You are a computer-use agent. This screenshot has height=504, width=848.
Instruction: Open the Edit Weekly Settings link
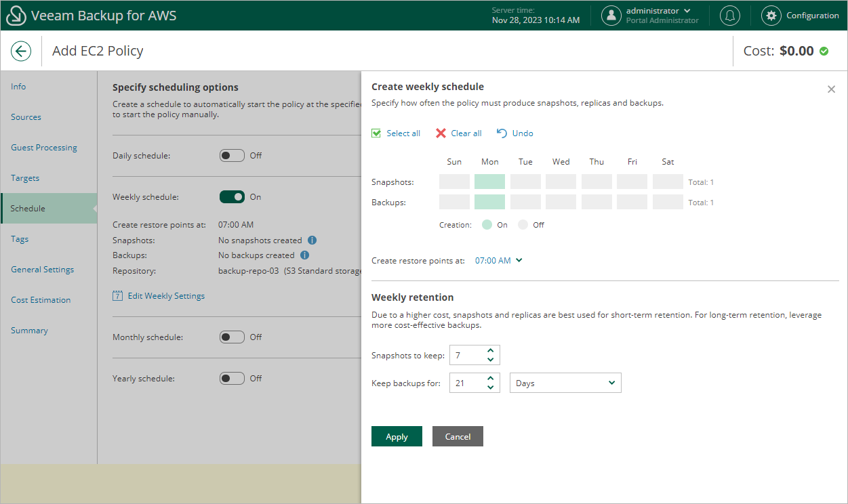tap(166, 296)
